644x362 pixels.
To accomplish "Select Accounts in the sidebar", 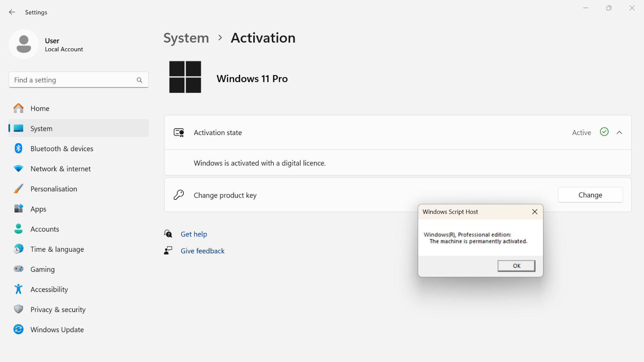I will point(78,229).
